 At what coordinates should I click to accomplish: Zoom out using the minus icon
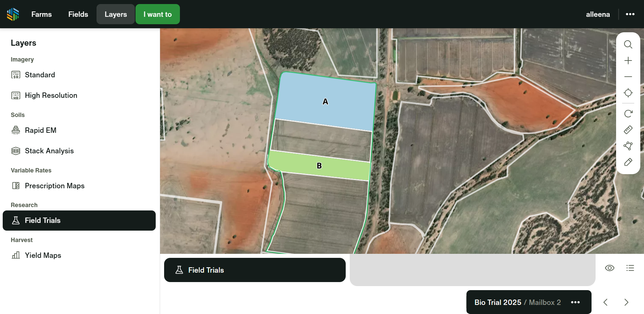(x=628, y=77)
